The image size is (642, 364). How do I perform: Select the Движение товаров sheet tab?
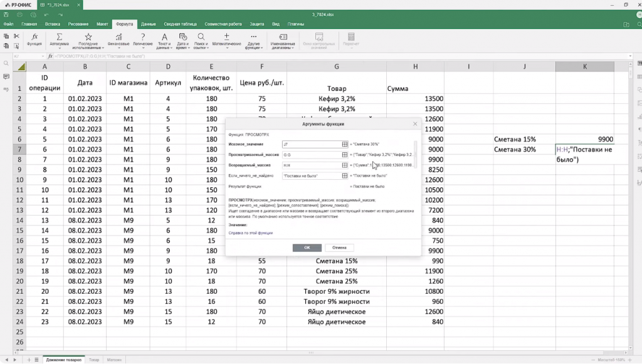64,360
